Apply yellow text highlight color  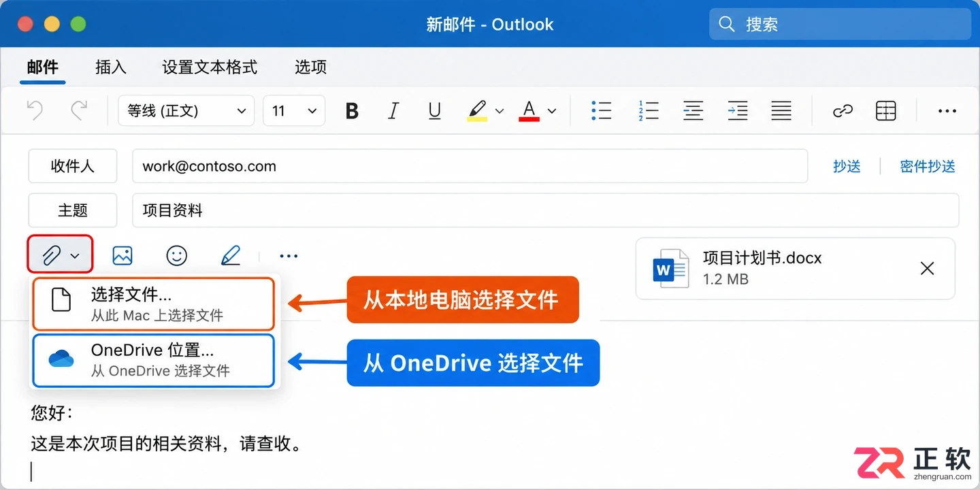(477, 111)
